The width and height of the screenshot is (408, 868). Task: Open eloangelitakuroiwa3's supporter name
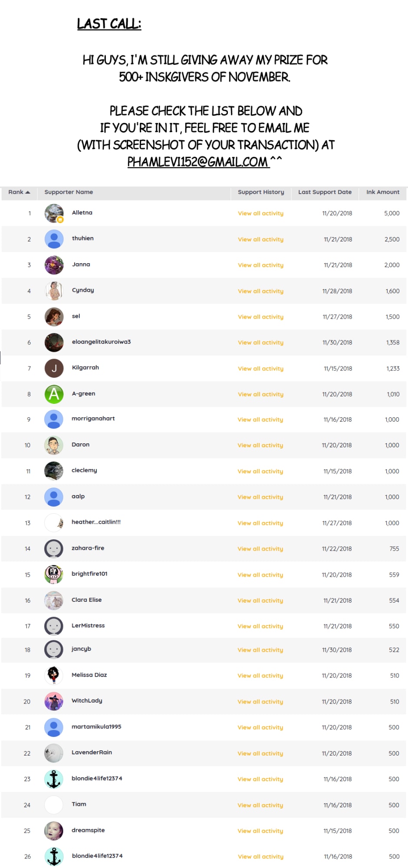[101, 342]
